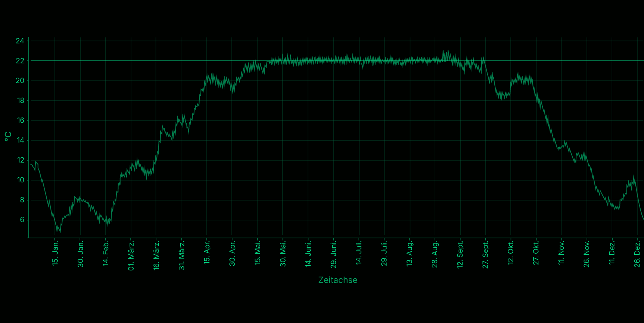This screenshot has width=644, height=323.
Task: Click the "30. Apr." date label
Action: click(233, 253)
